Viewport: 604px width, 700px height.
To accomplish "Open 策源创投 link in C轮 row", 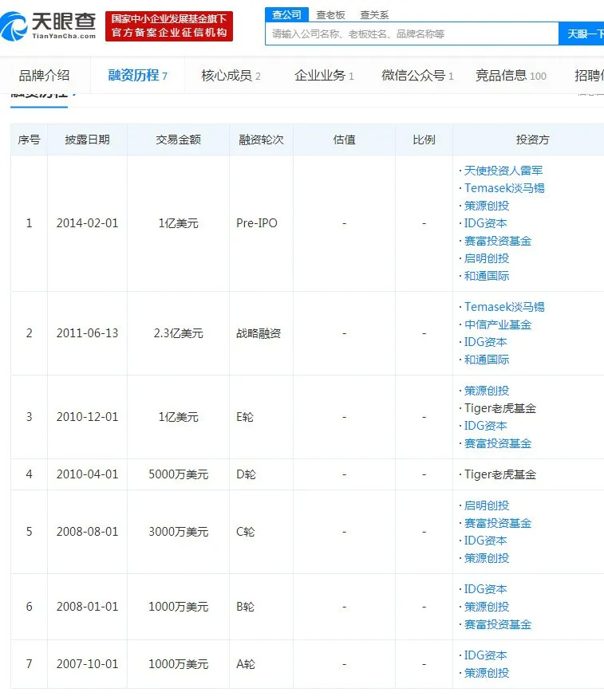I will click(x=487, y=558).
